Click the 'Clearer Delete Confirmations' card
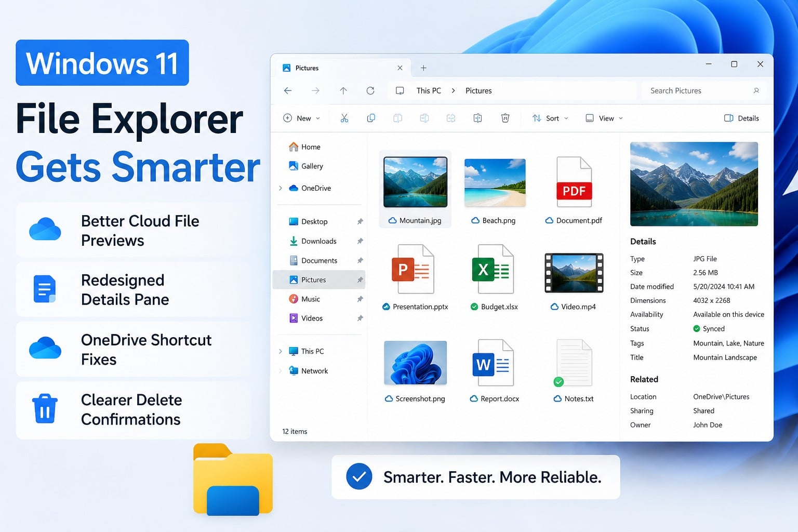This screenshot has width=798, height=532. point(134,410)
